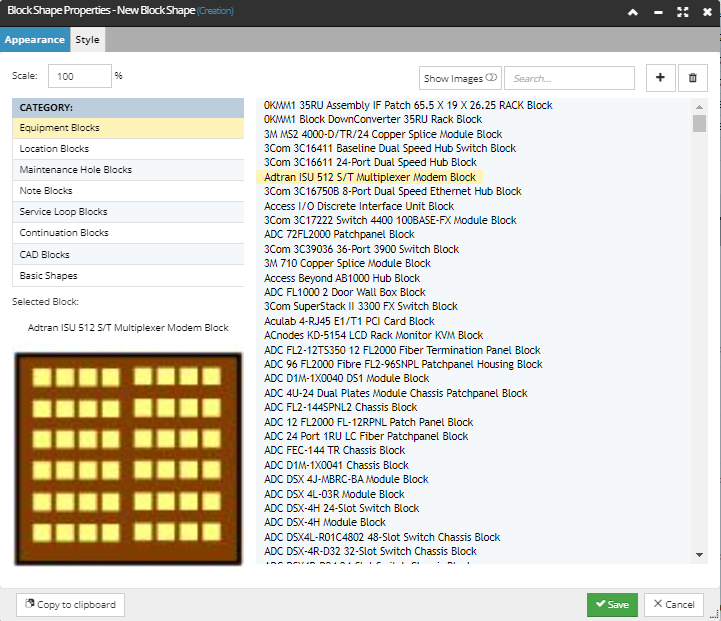Viewport: 721px width, 621px height.
Task: Select Access Beyond AB1000 Hub Block
Action: coord(342,279)
